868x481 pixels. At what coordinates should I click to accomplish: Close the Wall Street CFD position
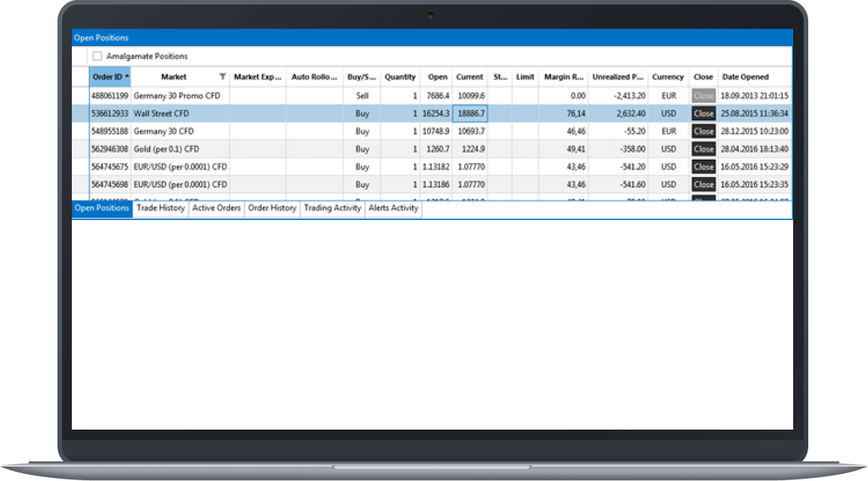pos(703,113)
